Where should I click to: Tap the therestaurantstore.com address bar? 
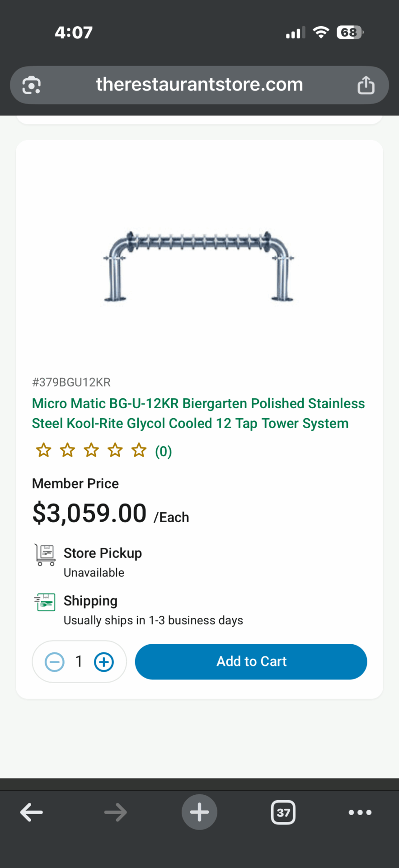(x=199, y=85)
